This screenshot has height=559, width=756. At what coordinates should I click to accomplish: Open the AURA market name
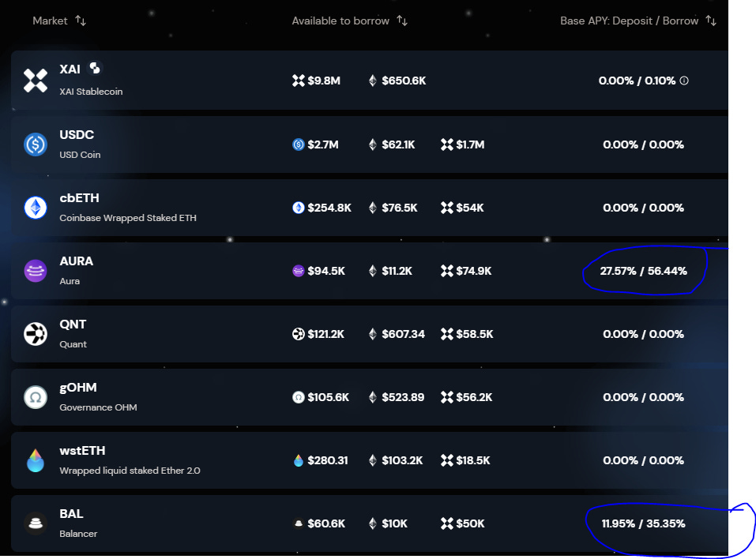pyautogui.click(x=76, y=261)
